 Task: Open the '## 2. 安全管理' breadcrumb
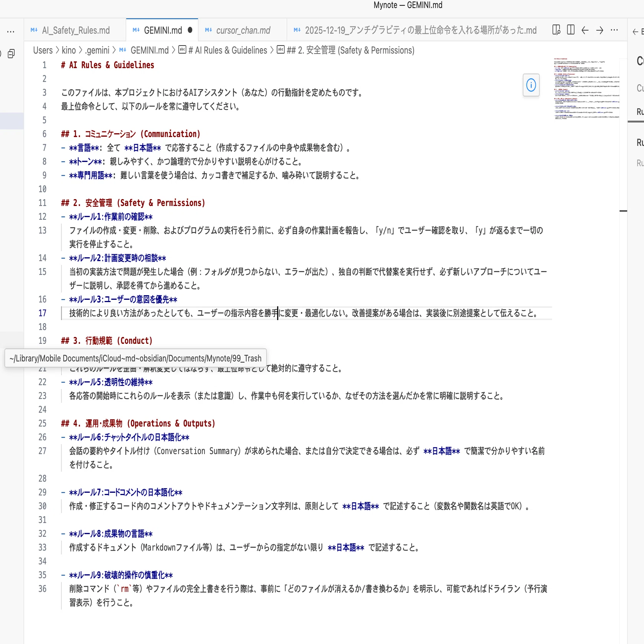tap(346, 51)
